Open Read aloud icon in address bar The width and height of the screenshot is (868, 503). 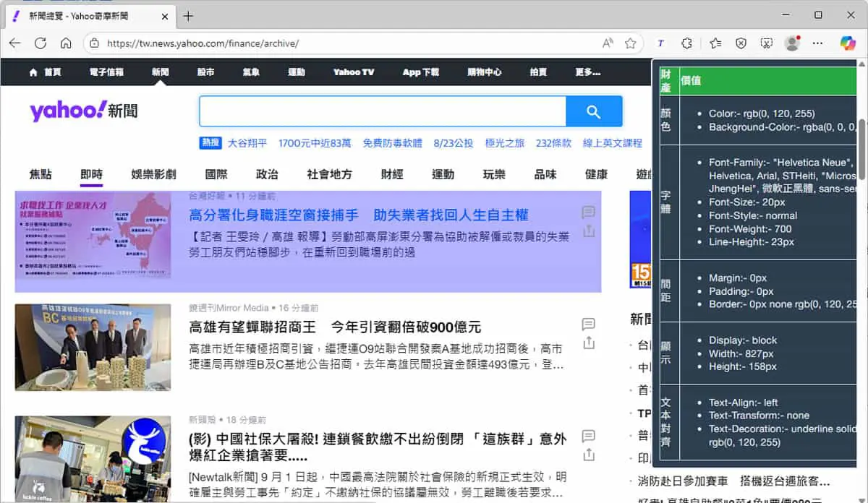tap(608, 43)
